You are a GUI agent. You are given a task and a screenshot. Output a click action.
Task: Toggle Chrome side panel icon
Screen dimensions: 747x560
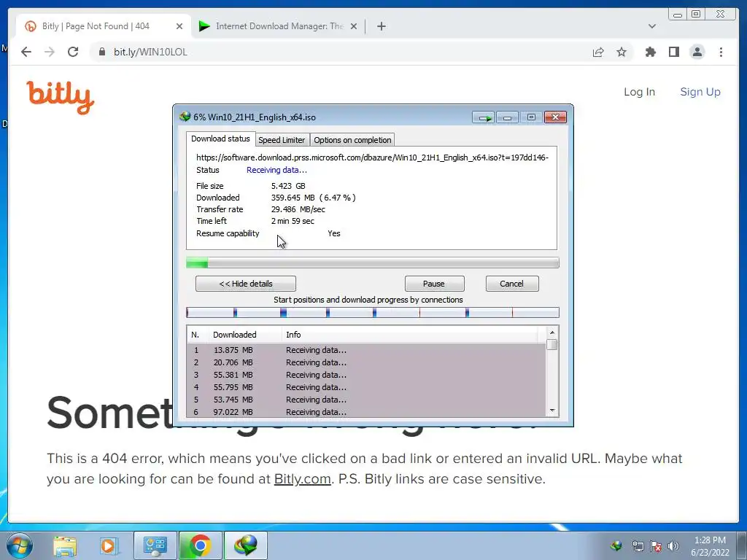click(x=673, y=52)
